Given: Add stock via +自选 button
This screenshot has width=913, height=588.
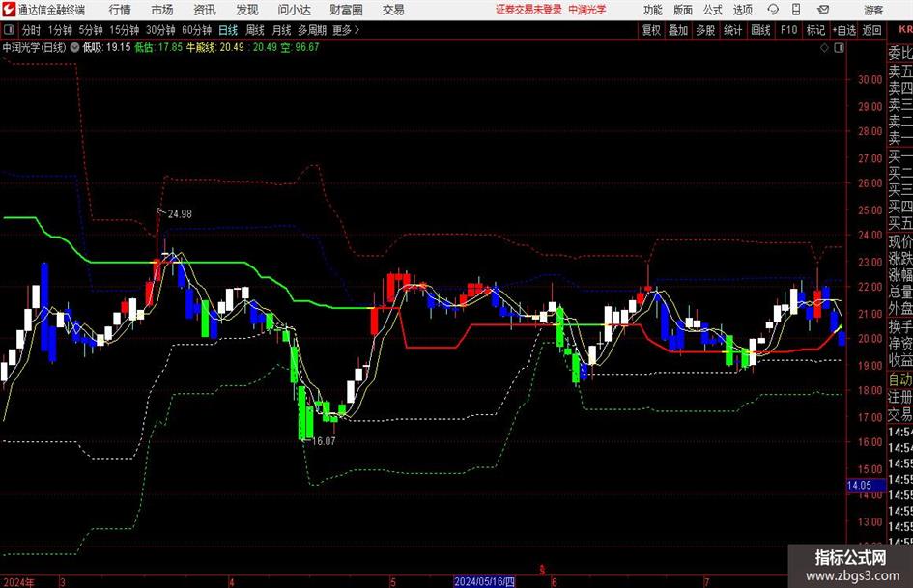Looking at the screenshot, I should (x=844, y=30).
